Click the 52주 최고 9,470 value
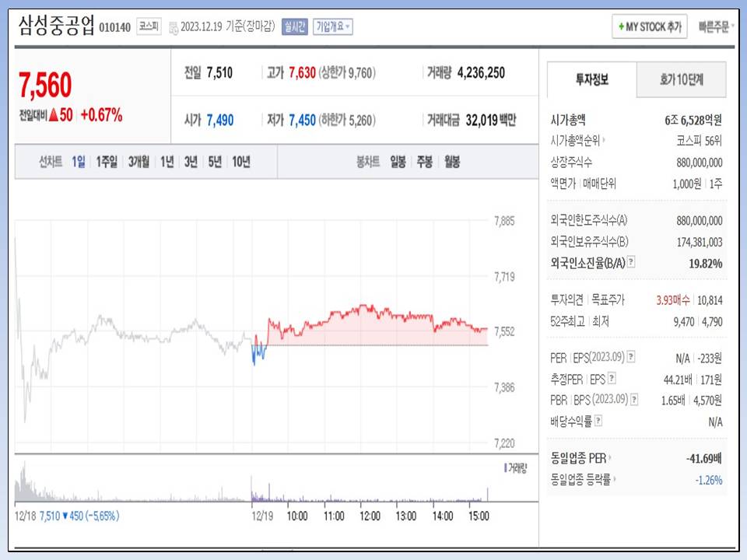Viewport: 747px width, 560px height. tap(684, 322)
